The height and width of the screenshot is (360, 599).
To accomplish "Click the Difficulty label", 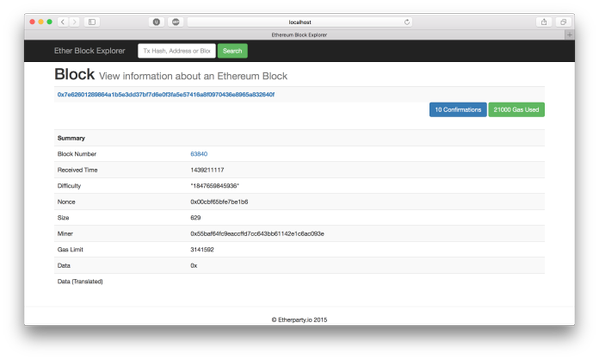I will (x=69, y=186).
